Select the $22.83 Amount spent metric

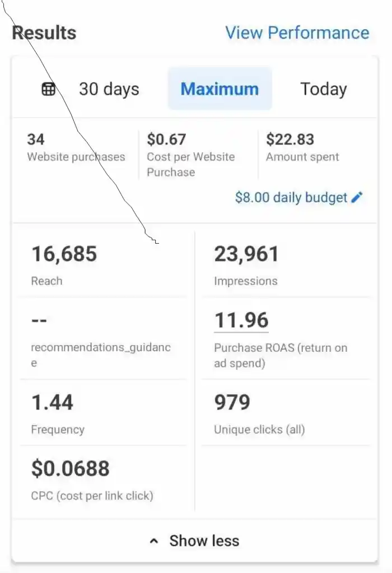click(302, 148)
